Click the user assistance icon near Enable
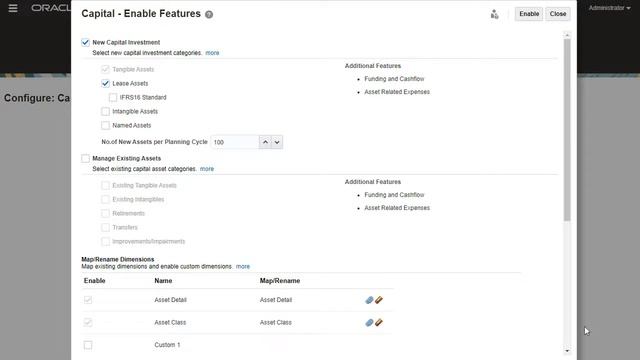 point(494,14)
